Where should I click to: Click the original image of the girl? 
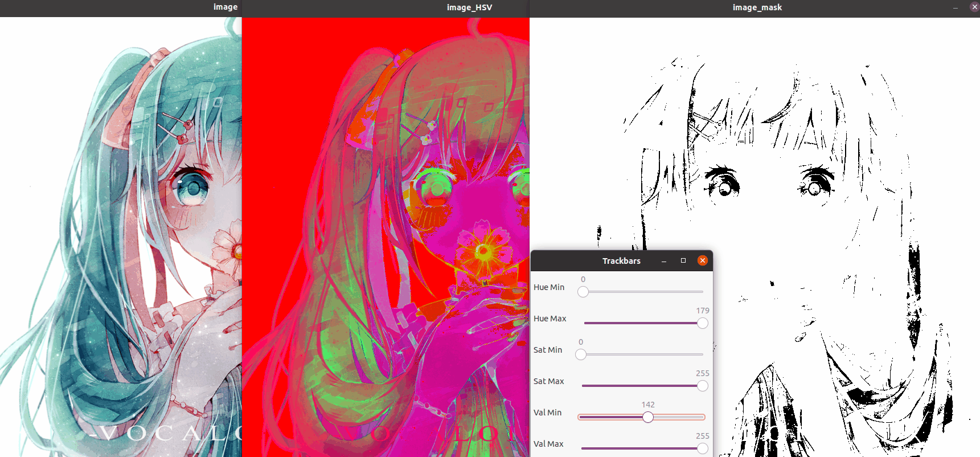(121, 237)
